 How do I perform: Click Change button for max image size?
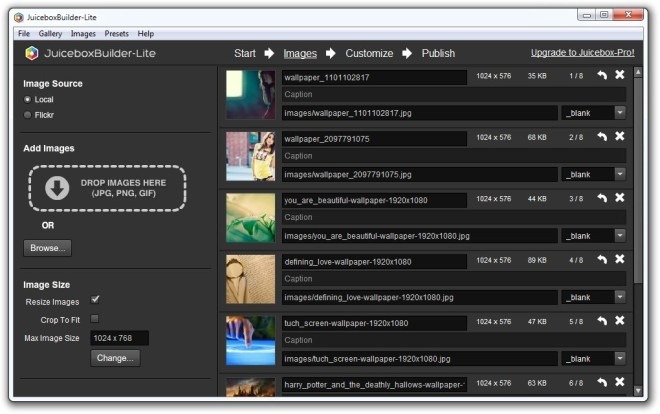tap(115, 358)
